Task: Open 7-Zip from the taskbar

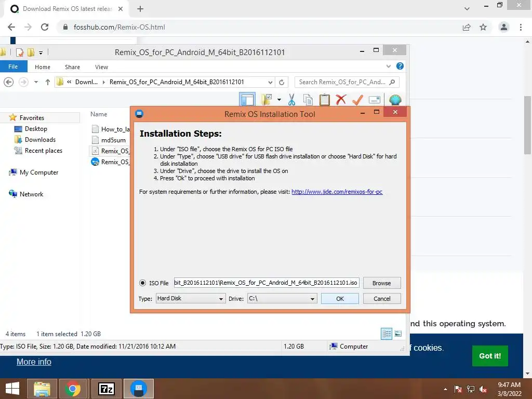Action: click(x=106, y=389)
